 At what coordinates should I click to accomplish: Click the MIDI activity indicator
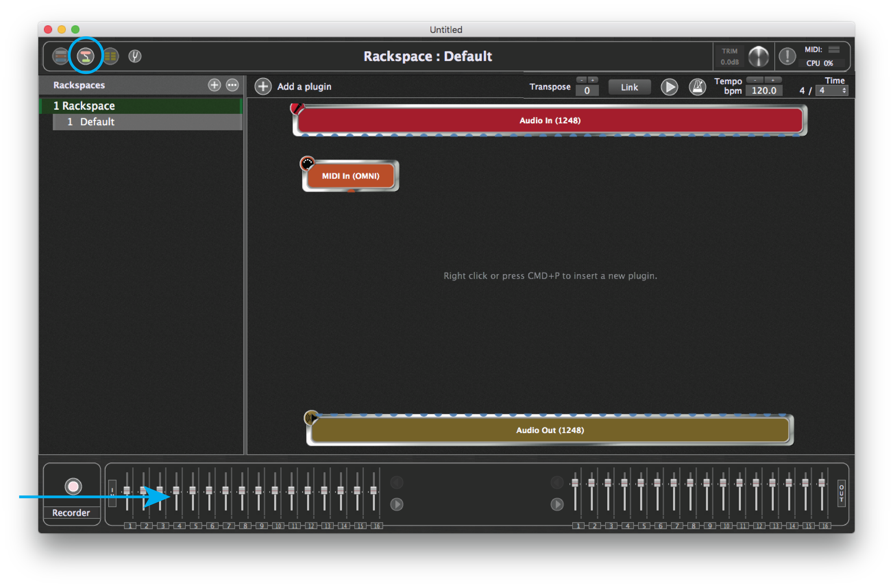pyautogui.click(x=834, y=50)
